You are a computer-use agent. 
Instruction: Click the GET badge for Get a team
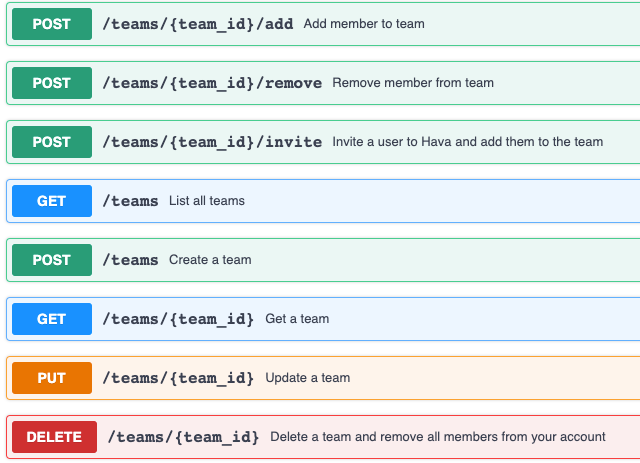point(52,319)
